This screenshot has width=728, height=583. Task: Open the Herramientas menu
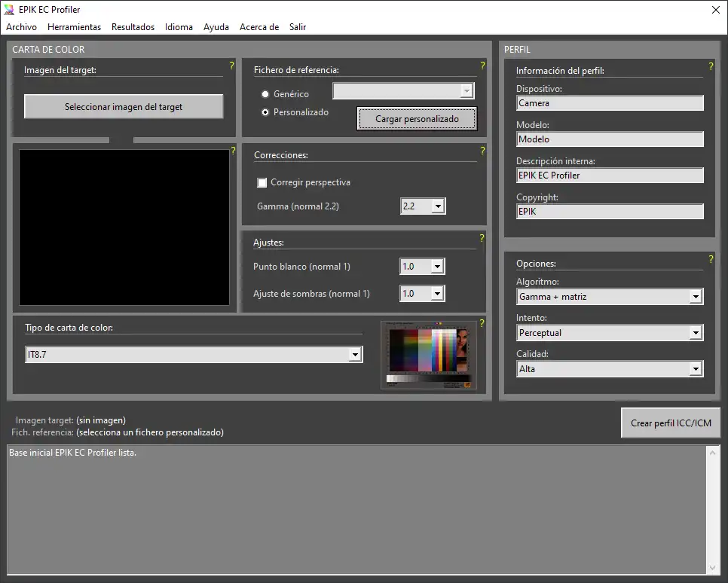click(75, 27)
